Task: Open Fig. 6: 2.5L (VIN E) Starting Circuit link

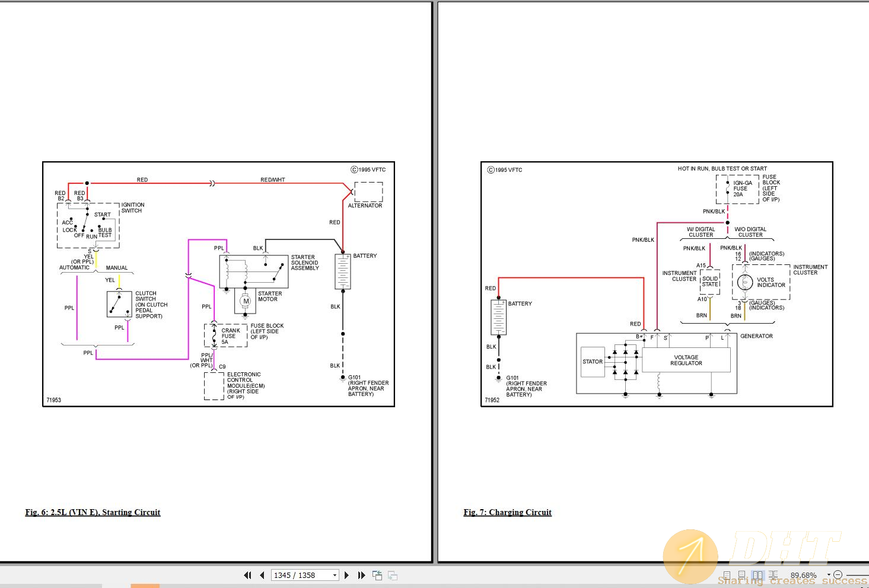Action: coord(93,512)
